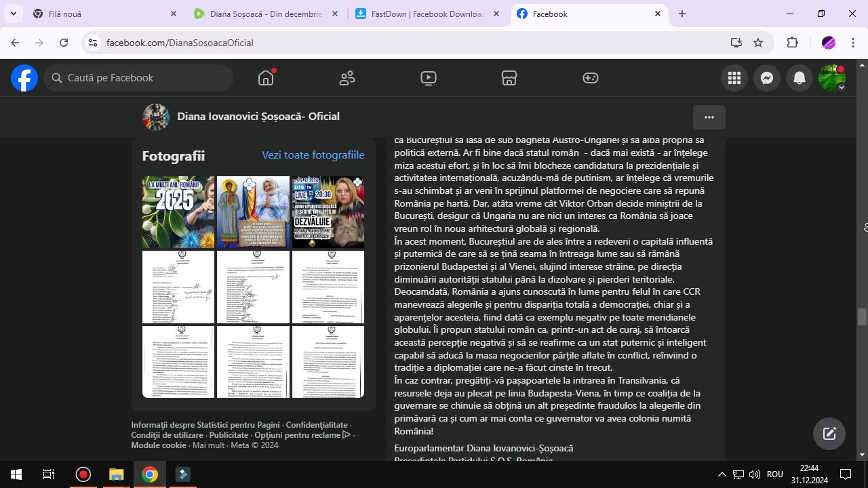Open the Windows notification center
The width and height of the screenshot is (868, 488).
(846, 474)
